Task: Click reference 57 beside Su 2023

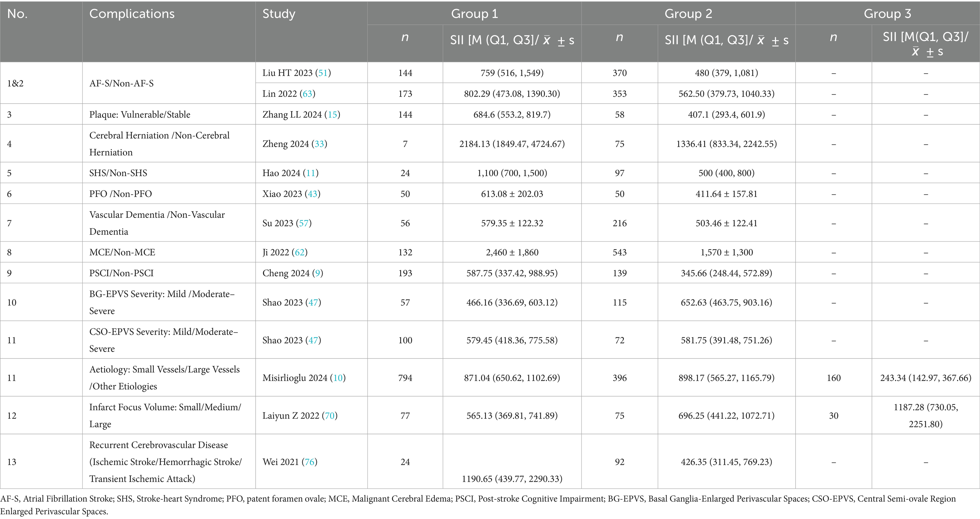Action: 304,223
